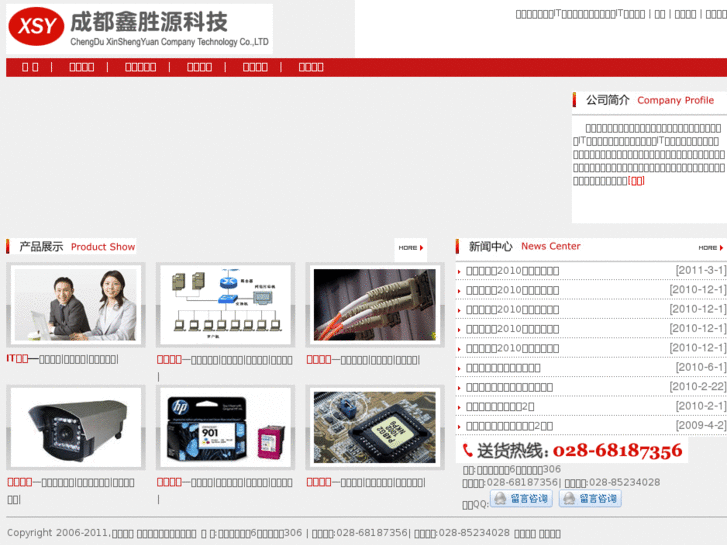Click the phone number 028-85234028 above QQ buttons
This screenshot has width=727, height=545.
(x=624, y=482)
